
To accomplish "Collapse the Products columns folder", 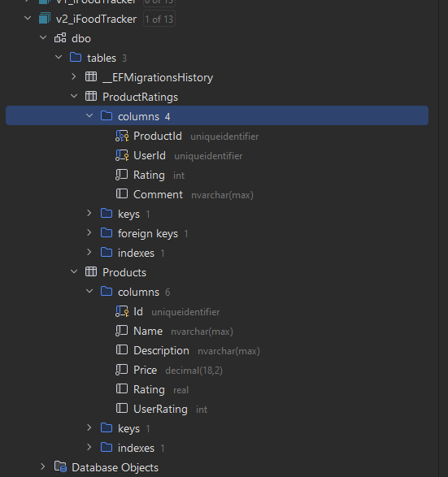I will pos(89,292).
